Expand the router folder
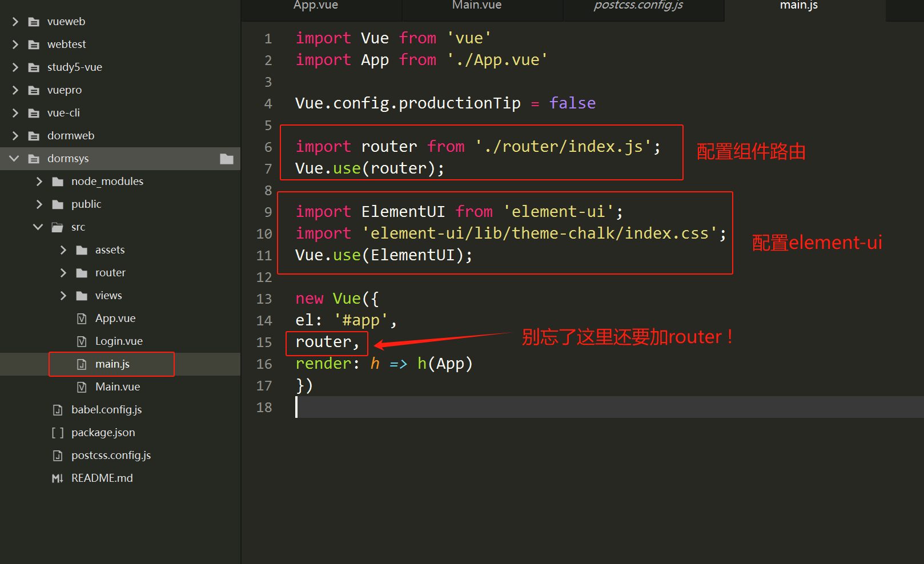Viewport: 924px width, 564px height. [x=63, y=272]
